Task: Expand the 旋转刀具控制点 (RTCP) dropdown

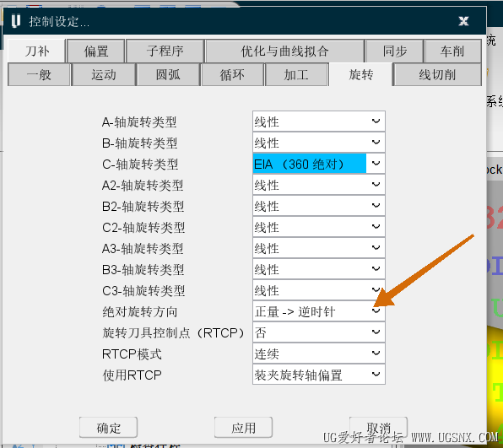Action: click(318, 332)
